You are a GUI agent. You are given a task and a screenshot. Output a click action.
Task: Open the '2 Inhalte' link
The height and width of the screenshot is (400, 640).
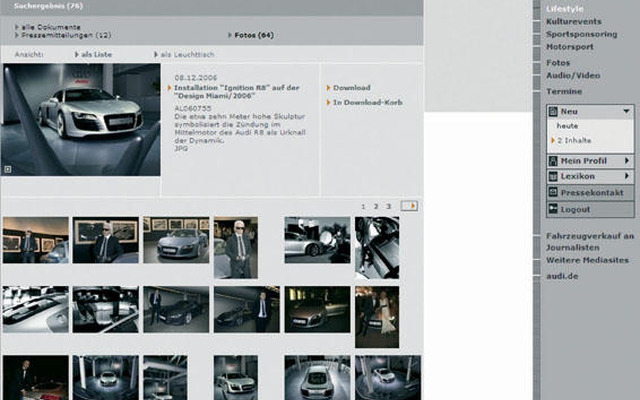coord(574,140)
